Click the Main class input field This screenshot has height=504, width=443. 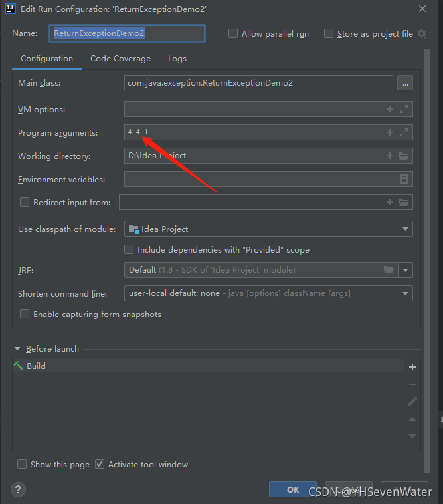point(258,83)
